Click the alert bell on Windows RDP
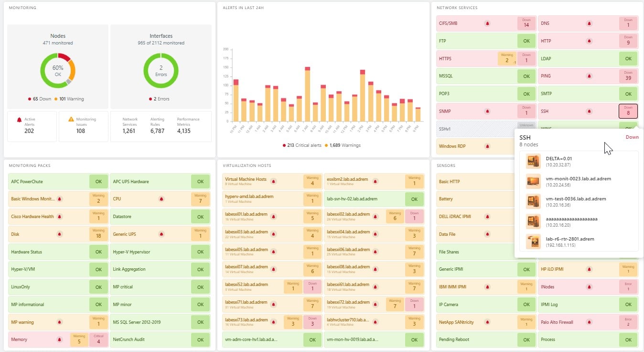Image resolution: width=644 pixels, height=352 pixels. click(x=487, y=146)
